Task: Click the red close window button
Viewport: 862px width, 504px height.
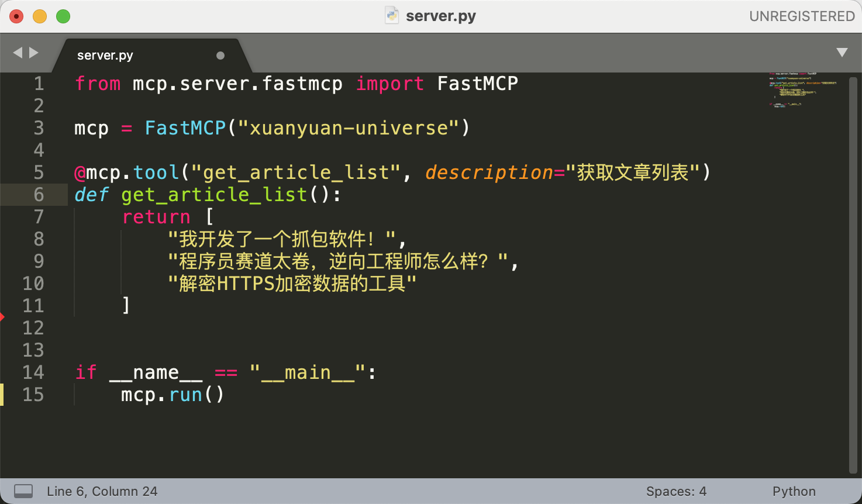Action: click(17, 16)
